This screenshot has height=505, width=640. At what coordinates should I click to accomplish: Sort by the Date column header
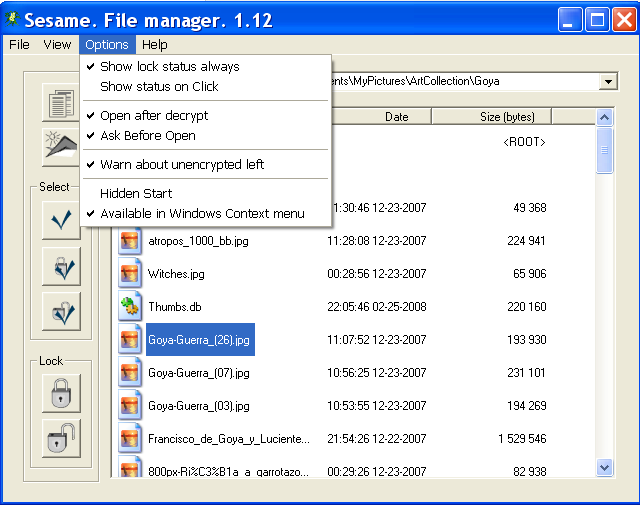pyautogui.click(x=396, y=117)
